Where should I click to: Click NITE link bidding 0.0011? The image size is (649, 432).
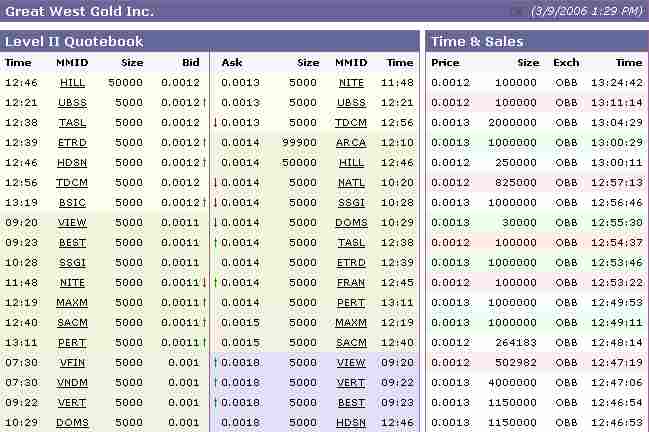[x=72, y=283]
